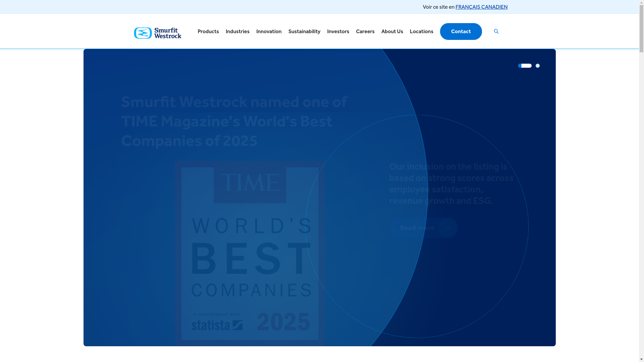Switch site to Français Canadien
This screenshot has width=644, height=362.
(481, 7)
